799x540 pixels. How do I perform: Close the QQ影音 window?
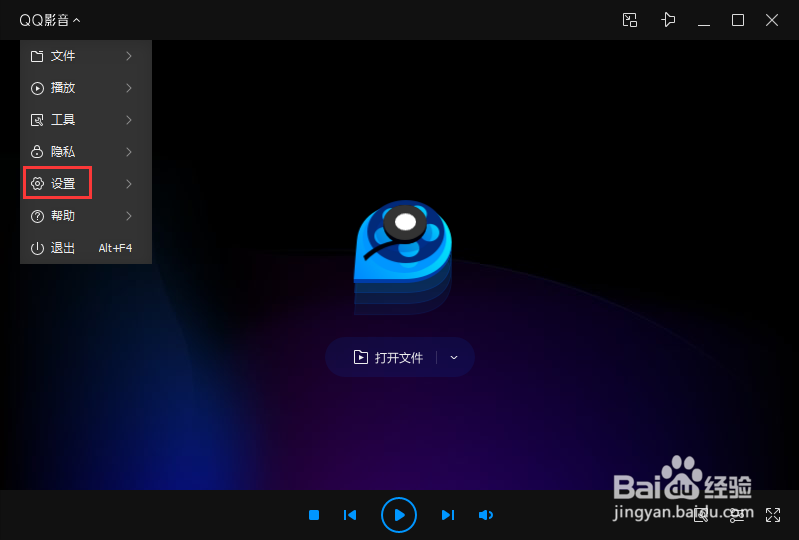[772, 20]
